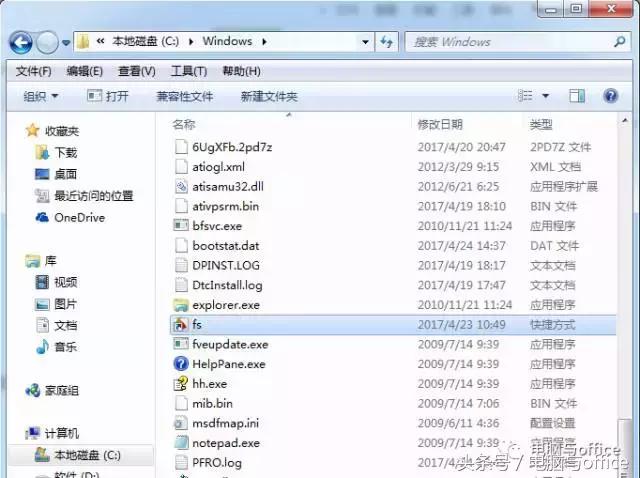640x478 pixels.
Task: Select file 6UgXFb.2pd7z icon
Action: [181, 147]
